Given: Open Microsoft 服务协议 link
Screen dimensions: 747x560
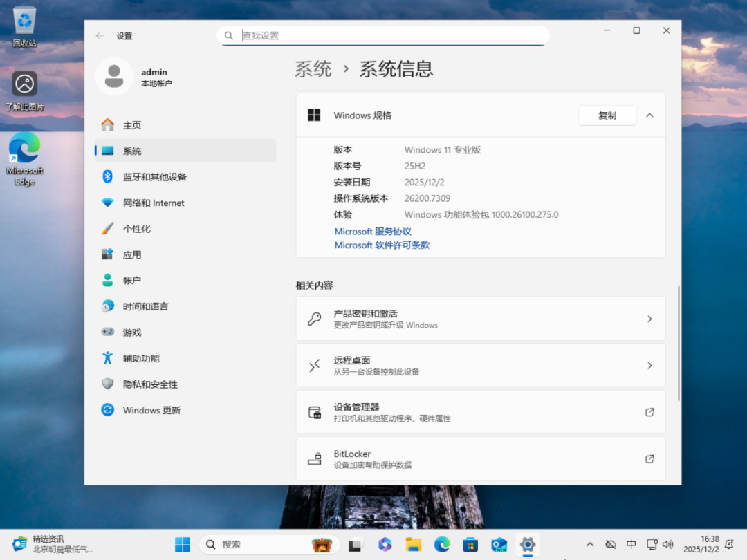Looking at the screenshot, I should click(373, 232).
